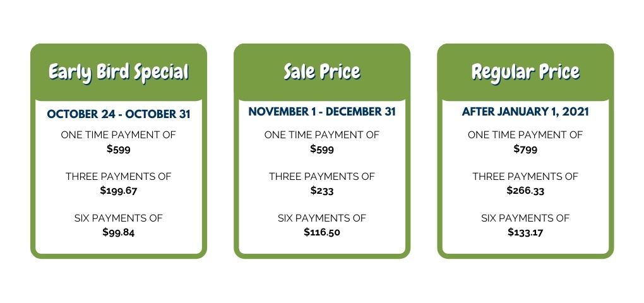Click the $116.50 six payments amount

pyautogui.click(x=322, y=232)
